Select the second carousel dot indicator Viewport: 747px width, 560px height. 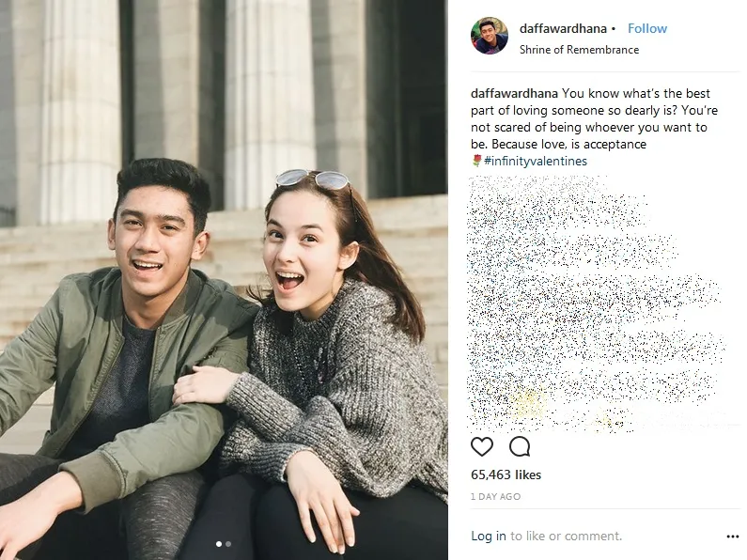tap(228, 544)
